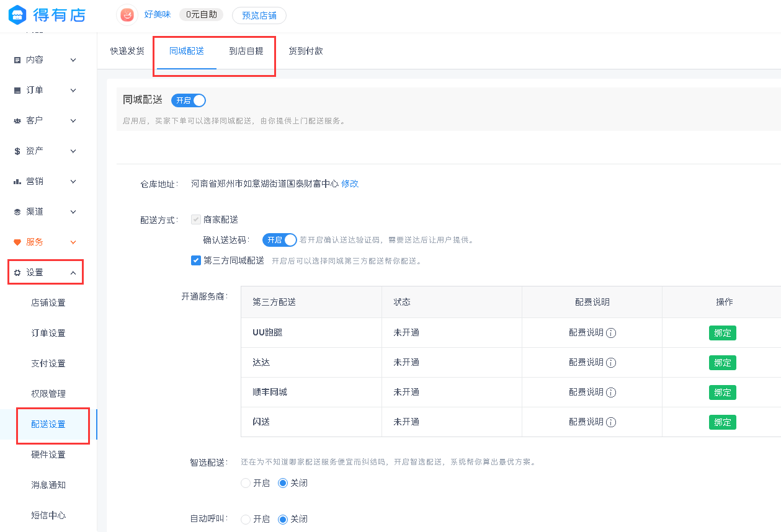Open 订单设置 in the sidebar
Screen dimensions: 781x532
click(48, 334)
